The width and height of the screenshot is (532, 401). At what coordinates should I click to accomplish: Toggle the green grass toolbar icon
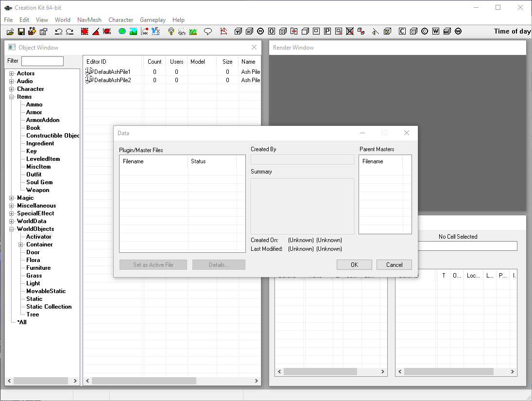coord(193,32)
